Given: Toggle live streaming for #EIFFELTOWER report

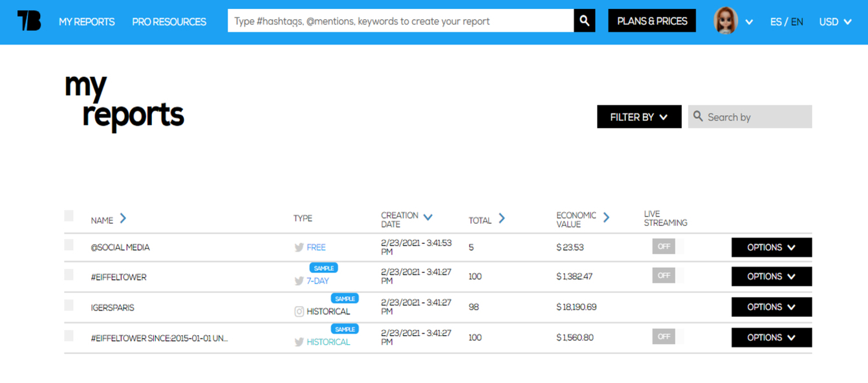Looking at the screenshot, I should (667, 276).
